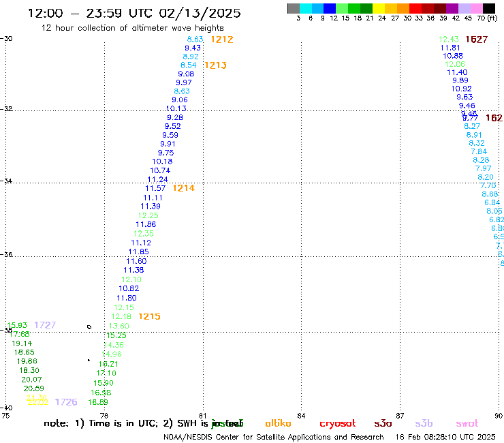
Task: Click the NOAA/NESDIS credit text
Action: click(x=274, y=437)
